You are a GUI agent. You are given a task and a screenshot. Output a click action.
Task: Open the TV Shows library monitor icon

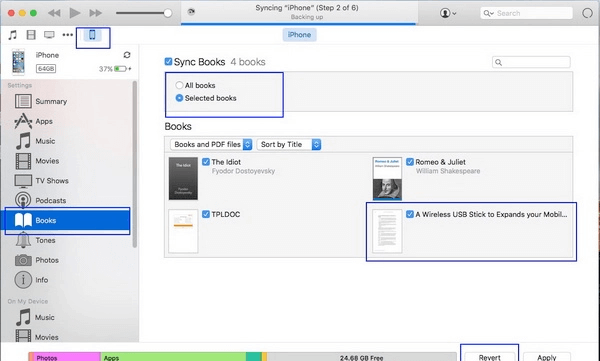tap(49, 35)
